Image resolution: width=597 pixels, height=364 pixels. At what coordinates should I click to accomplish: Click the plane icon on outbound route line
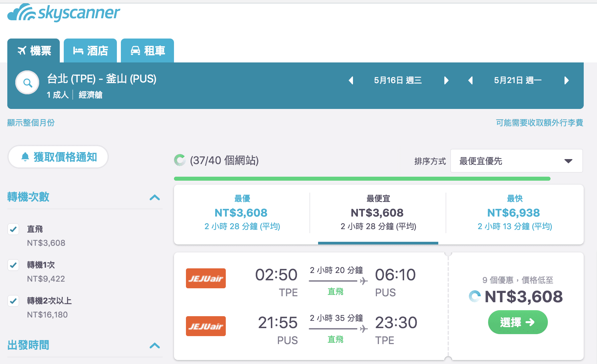[364, 281]
